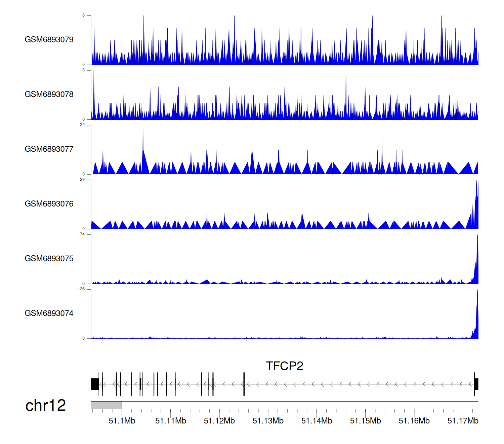The width and height of the screenshot is (504, 444).
Task: Click the y-axis maximum value 22
Action: click(82, 125)
